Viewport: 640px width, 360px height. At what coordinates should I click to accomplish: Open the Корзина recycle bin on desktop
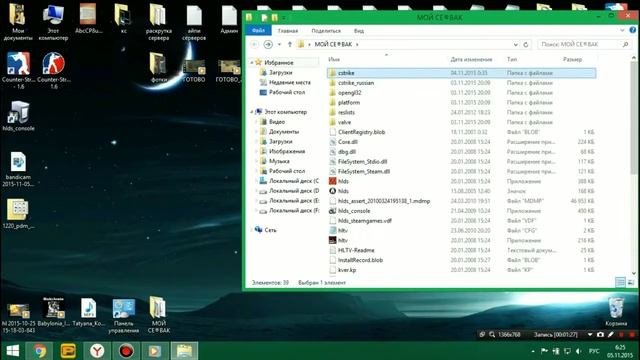pyautogui.click(x=616, y=311)
